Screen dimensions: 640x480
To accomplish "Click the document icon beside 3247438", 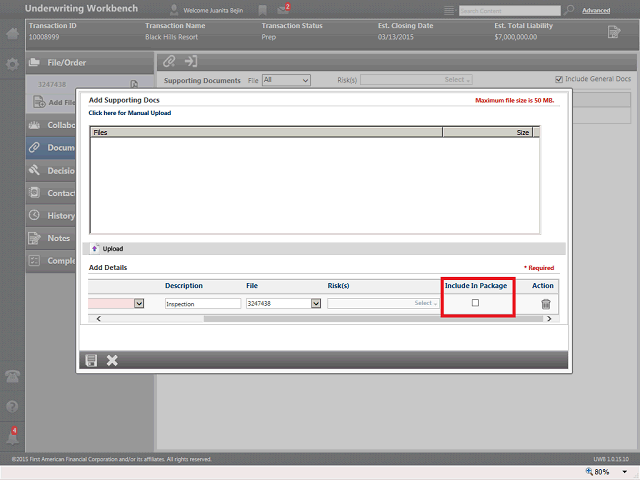I will click(x=134, y=84).
